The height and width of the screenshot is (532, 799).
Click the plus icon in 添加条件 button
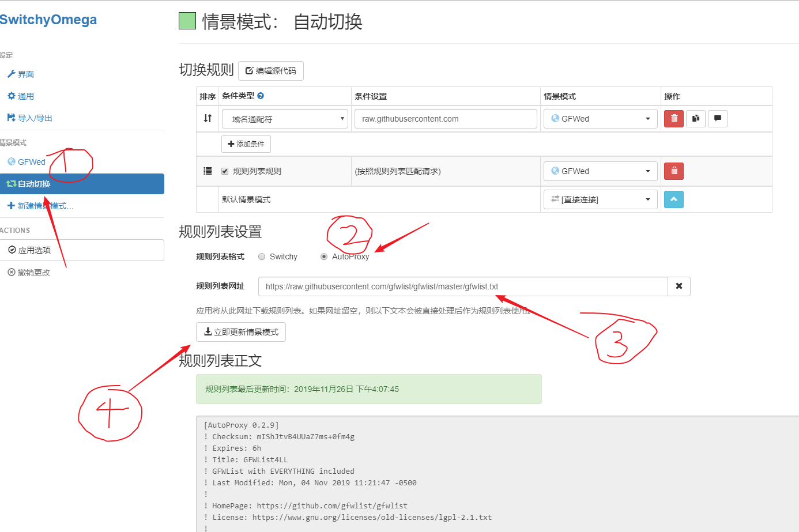click(x=231, y=144)
